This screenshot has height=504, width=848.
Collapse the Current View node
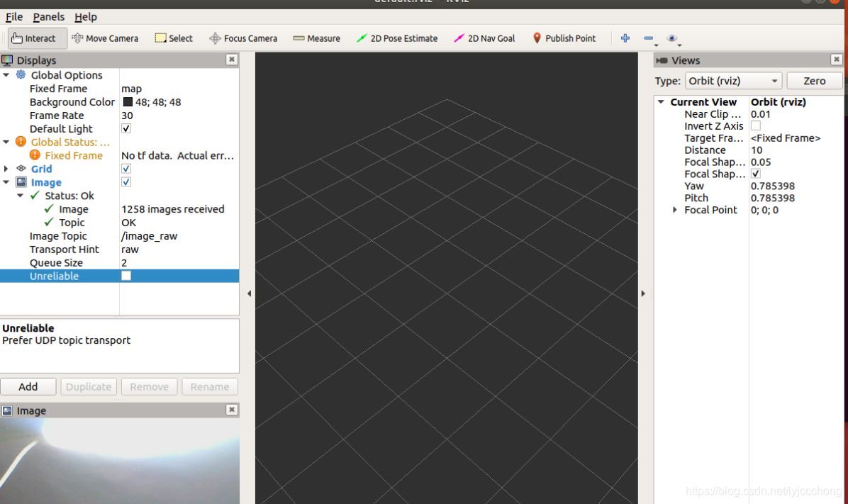point(661,101)
